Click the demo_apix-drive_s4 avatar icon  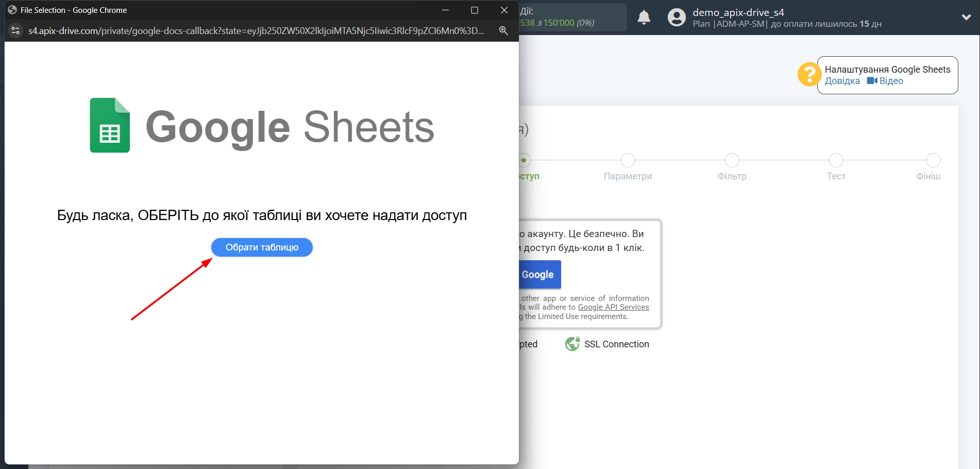675,17
